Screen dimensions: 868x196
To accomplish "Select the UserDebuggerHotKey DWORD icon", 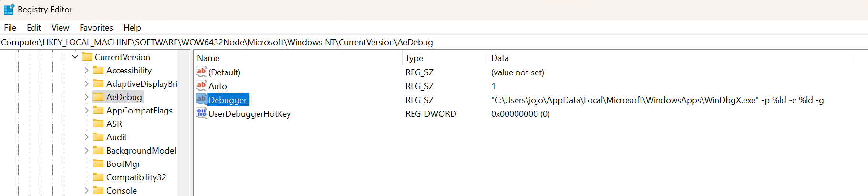I will (202, 113).
